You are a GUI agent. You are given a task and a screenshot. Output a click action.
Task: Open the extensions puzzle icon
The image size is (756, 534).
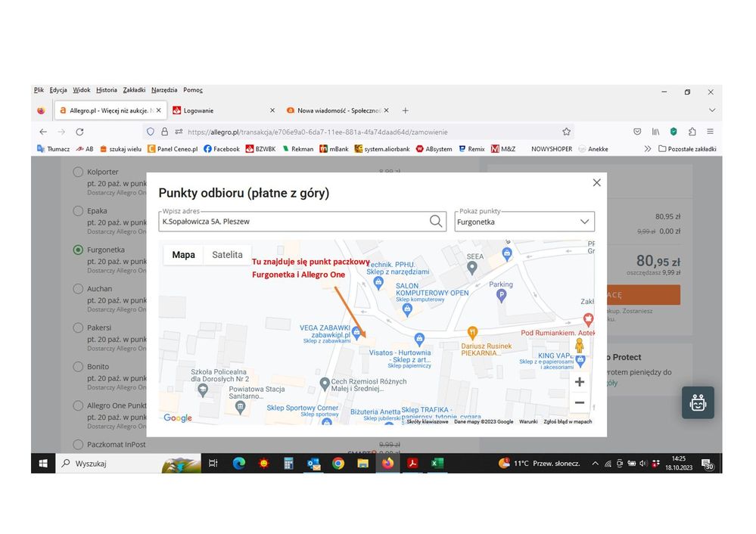692,131
